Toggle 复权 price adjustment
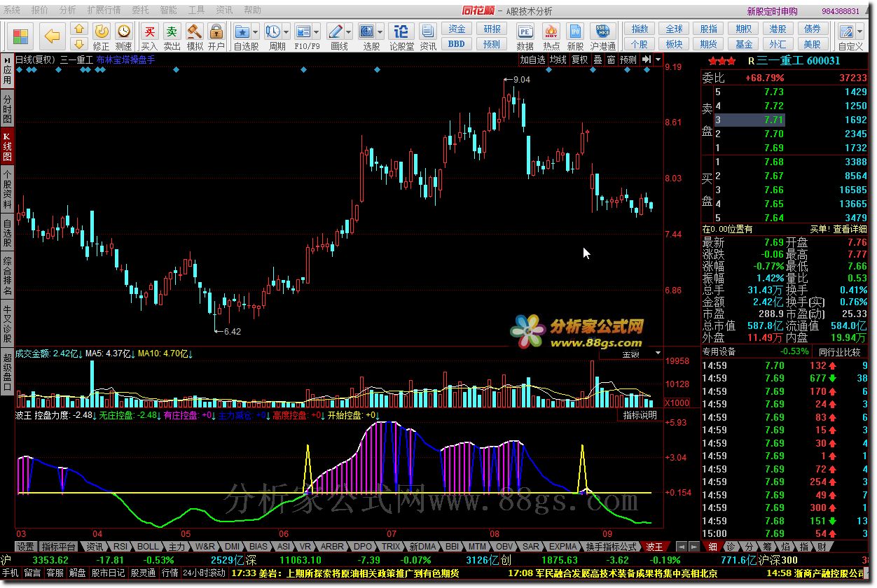The image size is (877, 588). pyautogui.click(x=579, y=59)
